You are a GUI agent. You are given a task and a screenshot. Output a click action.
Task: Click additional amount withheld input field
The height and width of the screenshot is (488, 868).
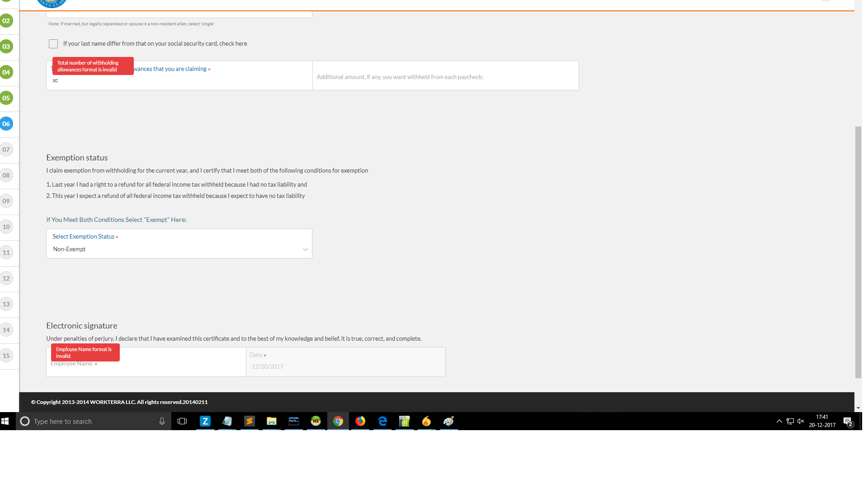pos(445,77)
